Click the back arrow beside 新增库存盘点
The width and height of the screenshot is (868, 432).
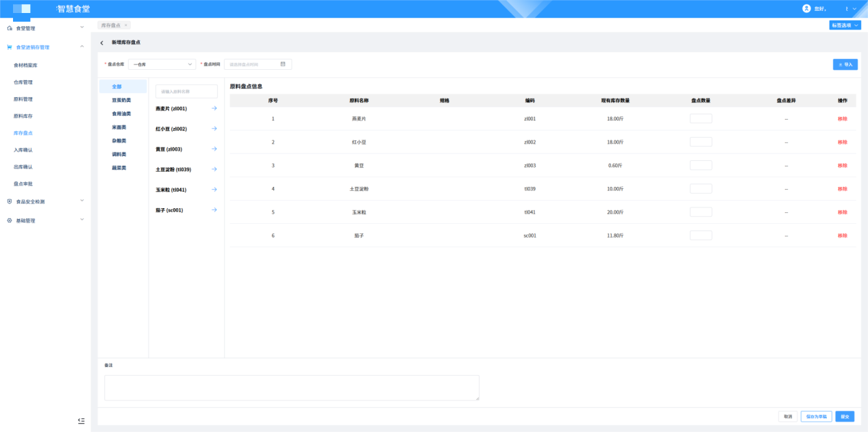pyautogui.click(x=102, y=42)
